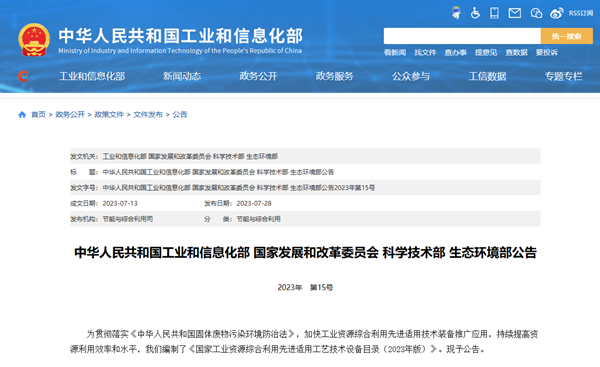Viewport: 600px width, 367px height.
Task: Click the '2023年 第15号' subtitle
Action: tap(305, 287)
